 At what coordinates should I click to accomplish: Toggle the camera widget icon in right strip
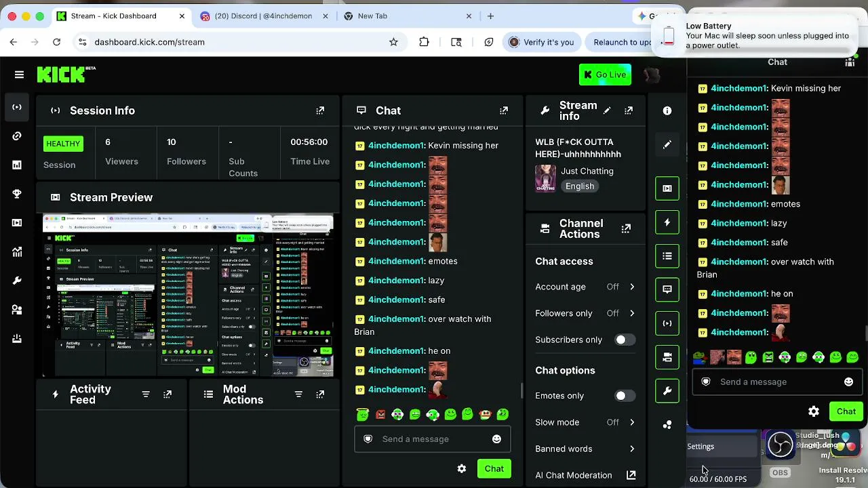(x=667, y=357)
